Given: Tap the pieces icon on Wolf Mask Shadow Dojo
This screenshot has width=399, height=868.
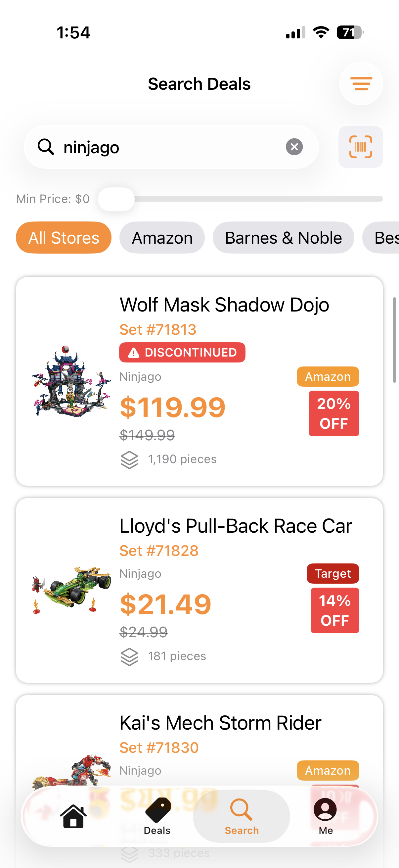Looking at the screenshot, I should pos(130,459).
